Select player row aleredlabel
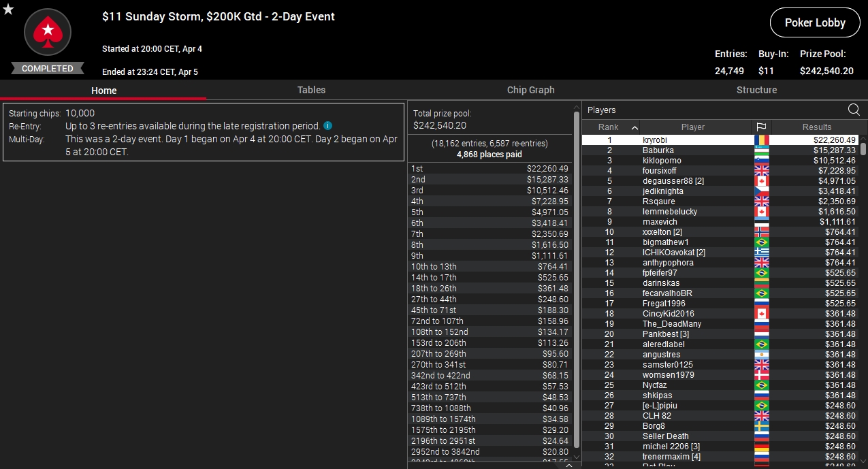The width and height of the screenshot is (868, 469). 720,344
